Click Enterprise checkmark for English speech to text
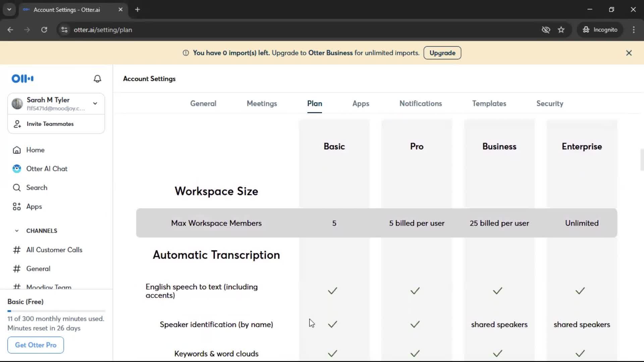 pos(580,291)
